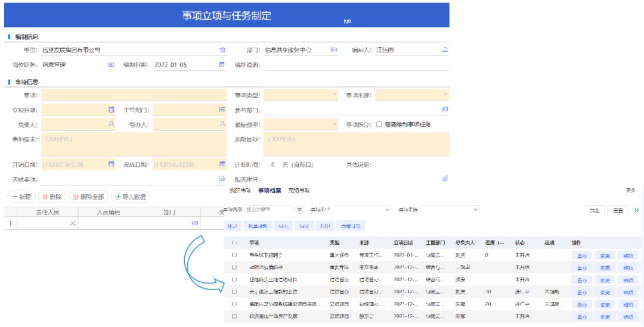Click the department picker icon in 部门 cell
The width and height of the screenshot is (644, 327).
click(195, 223)
